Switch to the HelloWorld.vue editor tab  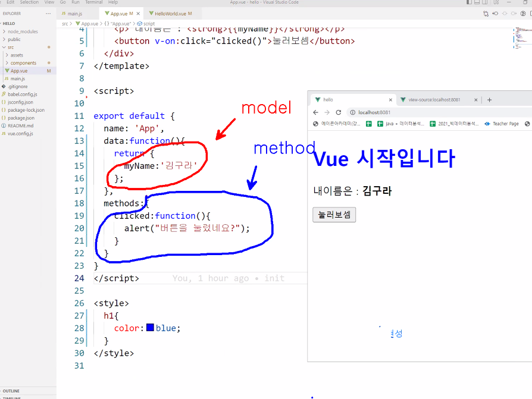(173, 14)
